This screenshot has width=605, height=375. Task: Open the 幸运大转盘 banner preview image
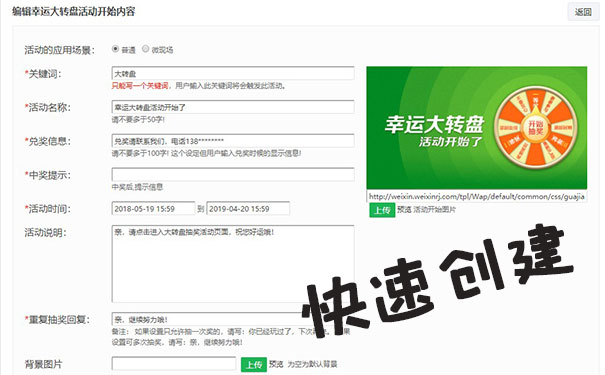477,128
